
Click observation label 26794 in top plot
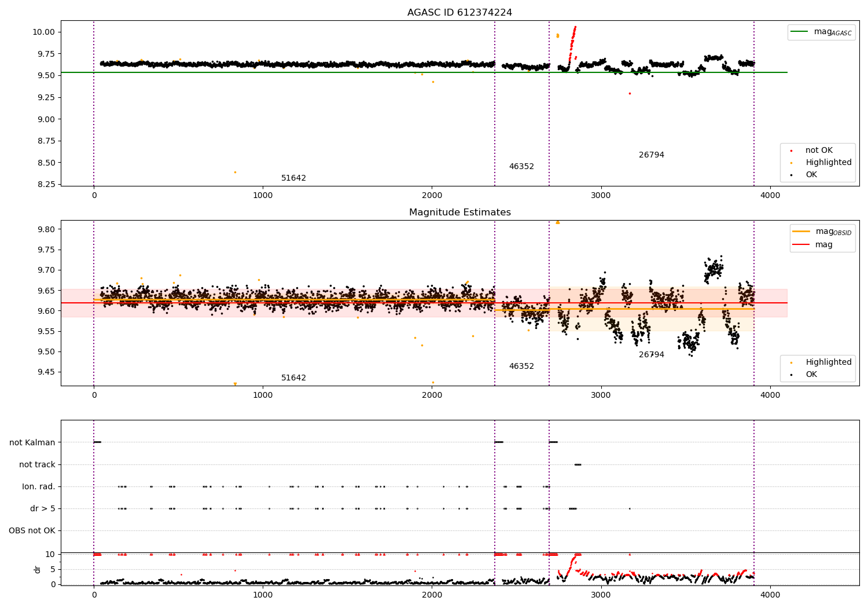pos(651,155)
